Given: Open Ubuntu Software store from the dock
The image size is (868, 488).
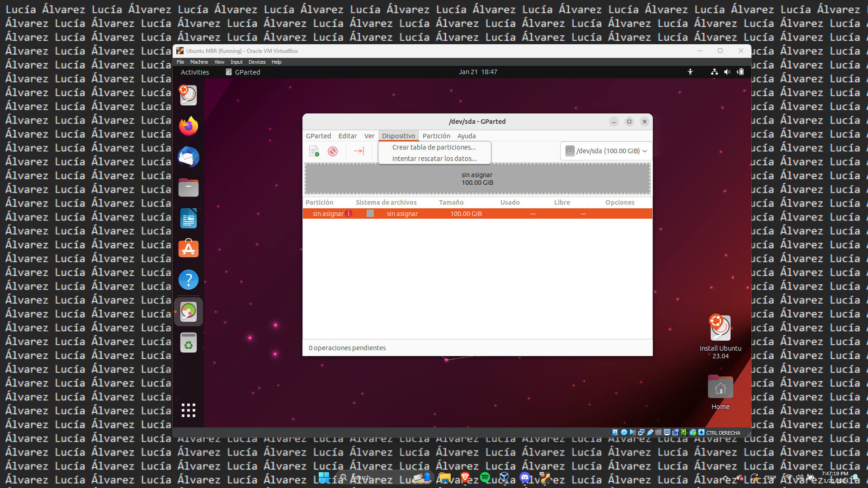Looking at the screenshot, I should (189, 249).
